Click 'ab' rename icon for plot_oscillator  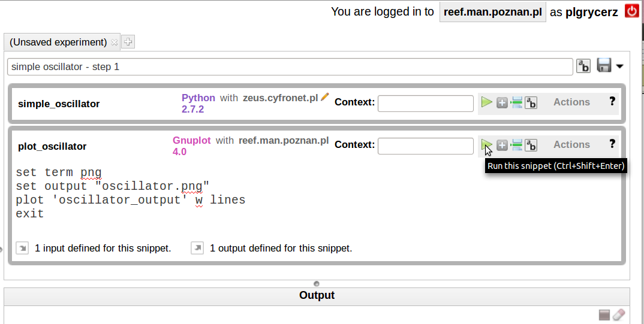point(531,145)
